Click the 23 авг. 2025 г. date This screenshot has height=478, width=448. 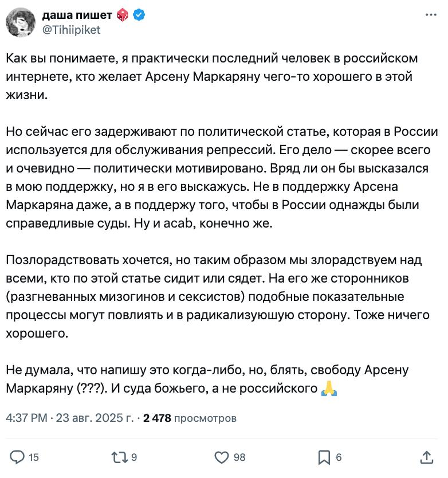coord(95,418)
